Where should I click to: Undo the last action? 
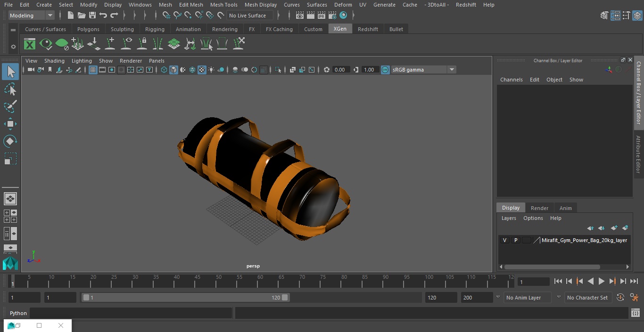[x=103, y=16]
